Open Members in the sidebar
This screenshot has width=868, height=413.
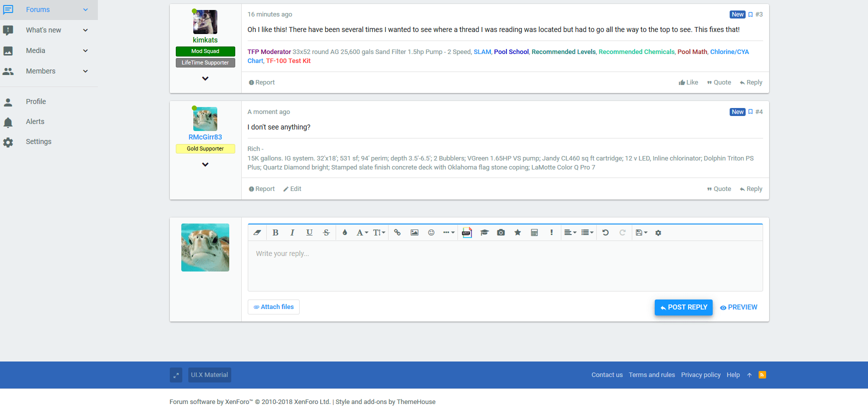point(40,71)
